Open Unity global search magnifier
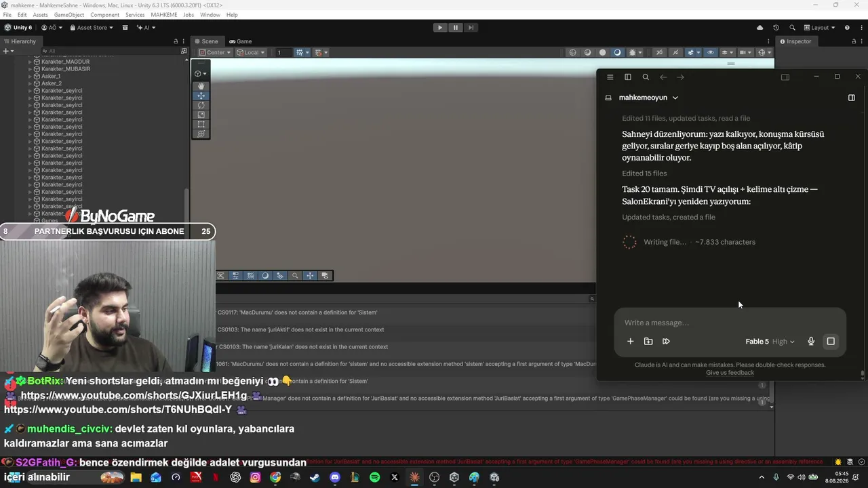 pyautogui.click(x=792, y=28)
